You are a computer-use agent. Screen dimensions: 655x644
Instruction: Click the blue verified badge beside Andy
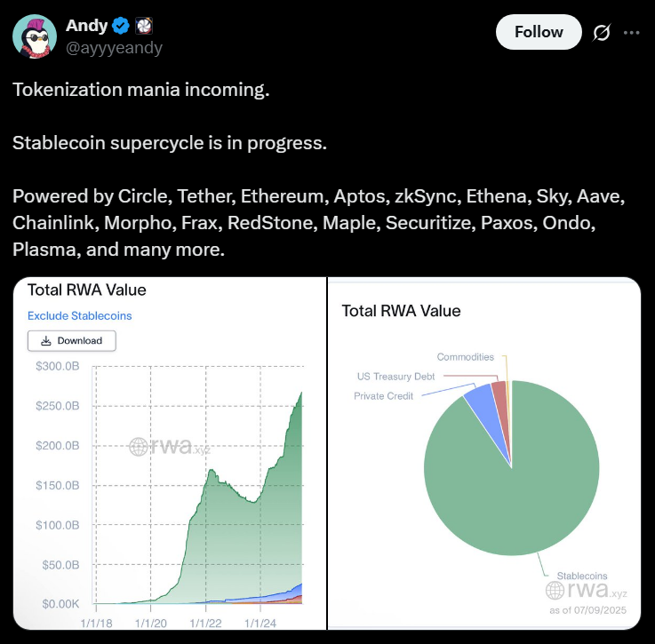tap(123, 26)
